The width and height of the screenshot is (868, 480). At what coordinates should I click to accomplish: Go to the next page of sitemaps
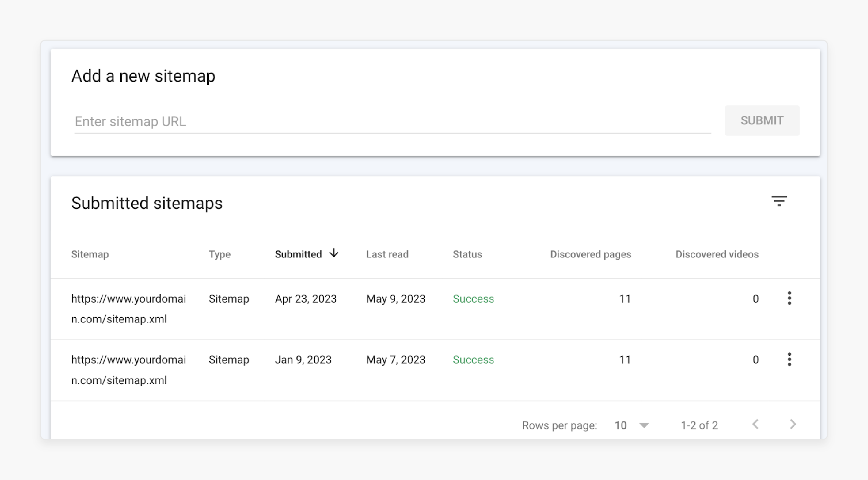[793, 424]
